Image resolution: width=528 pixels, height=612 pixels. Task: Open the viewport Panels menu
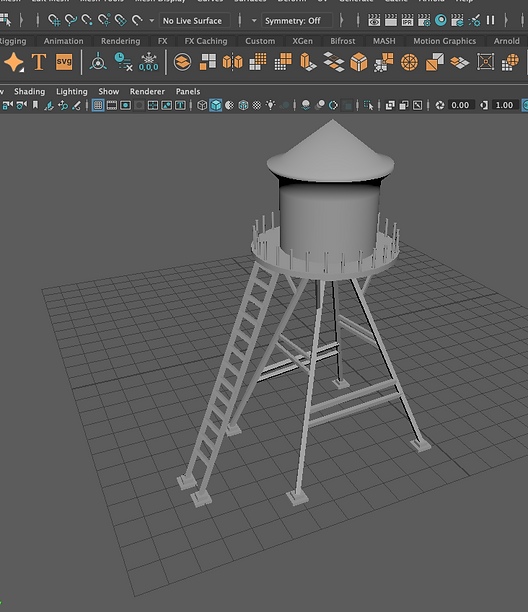tap(188, 91)
